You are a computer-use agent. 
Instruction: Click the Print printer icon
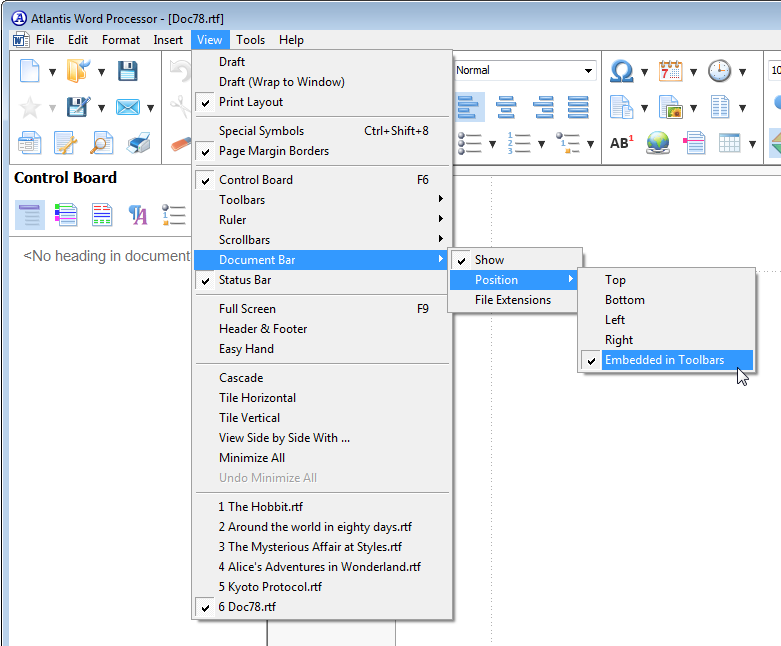point(139,143)
